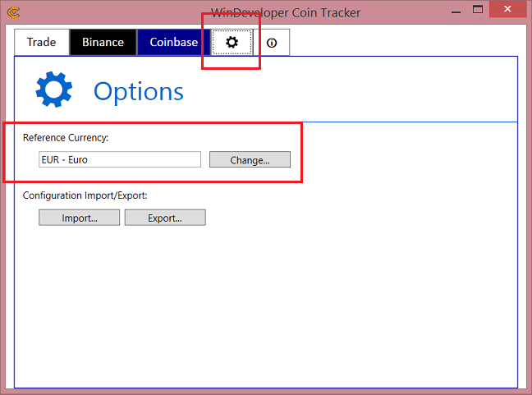Viewport: 532px width, 395px height.
Task: Click the WinDeveloper Coin Tracker window title
Action: click(x=286, y=13)
